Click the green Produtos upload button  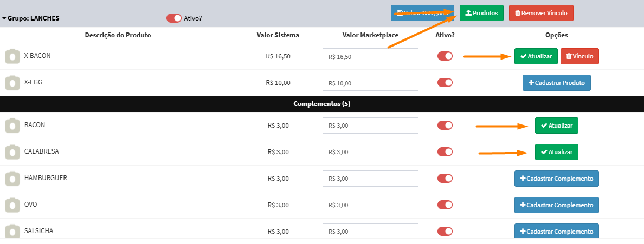(x=481, y=12)
